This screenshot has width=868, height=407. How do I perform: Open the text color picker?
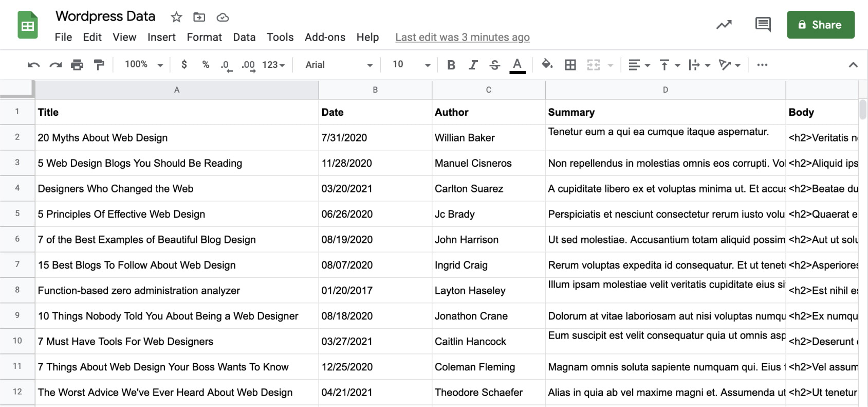(518, 65)
